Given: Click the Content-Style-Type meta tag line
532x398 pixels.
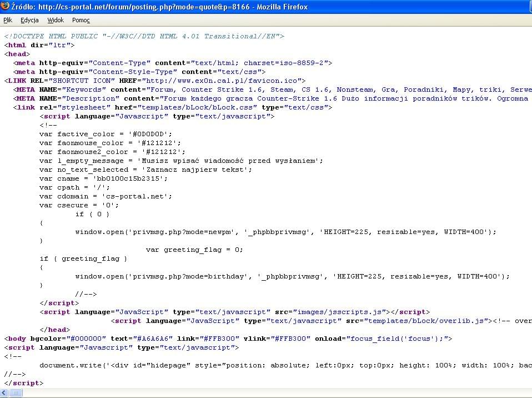Looking at the screenshot, I should [139, 72].
